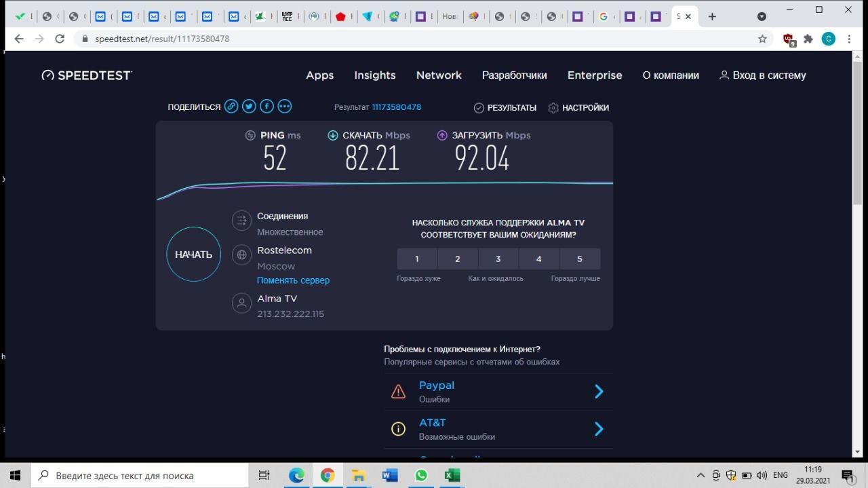Rate Alma TV support as 5
Image resolution: width=868 pixels, height=488 pixels.
(580, 259)
